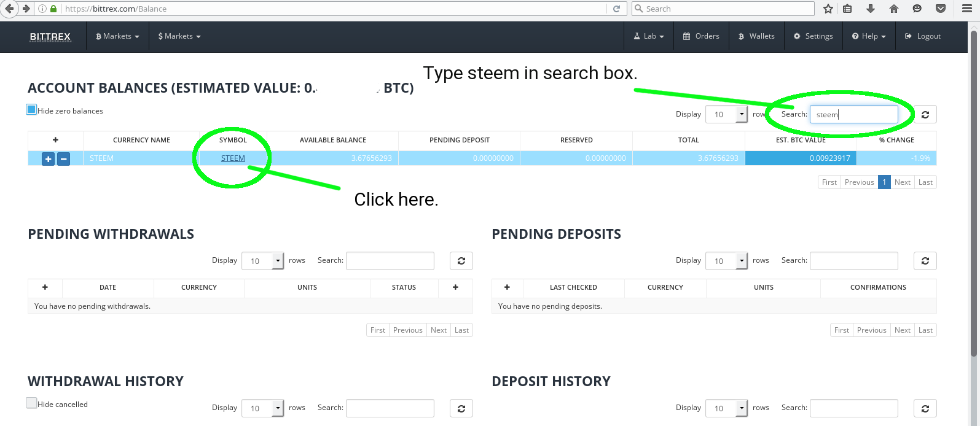Click the BITTREX logo
980x426 pixels.
[50, 37]
